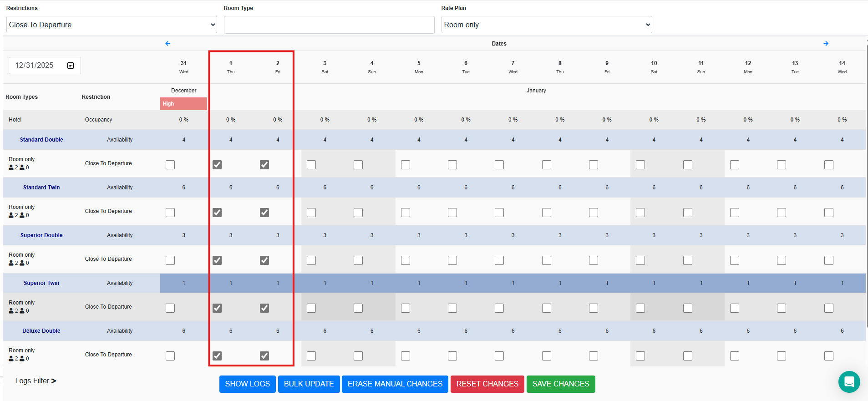Check Superior Double Close To Departure for Sat 3
The width and height of the screenshot is (868, 401).
coord(311,260)
